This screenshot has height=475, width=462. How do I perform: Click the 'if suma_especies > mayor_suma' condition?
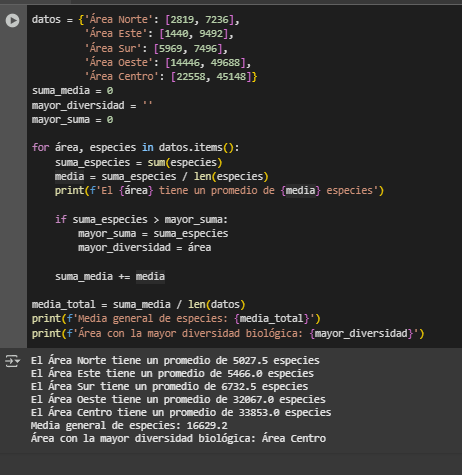click(141, 220)
